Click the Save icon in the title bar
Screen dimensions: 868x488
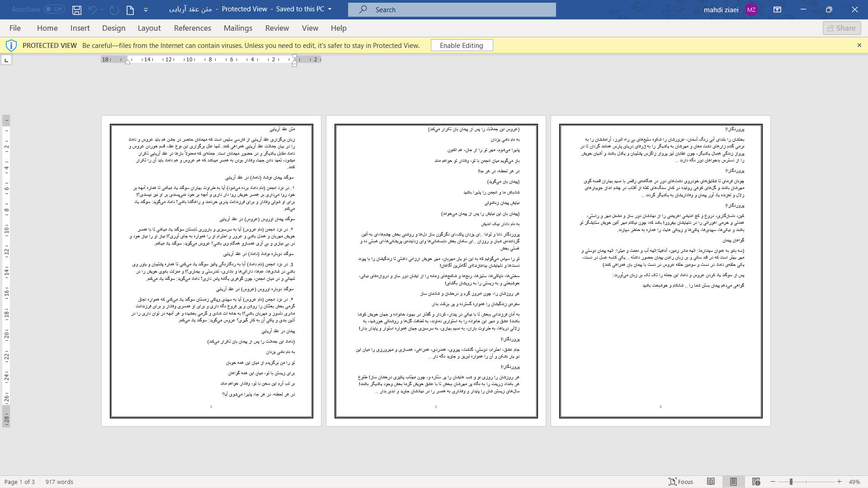click(x=77, y=9)
